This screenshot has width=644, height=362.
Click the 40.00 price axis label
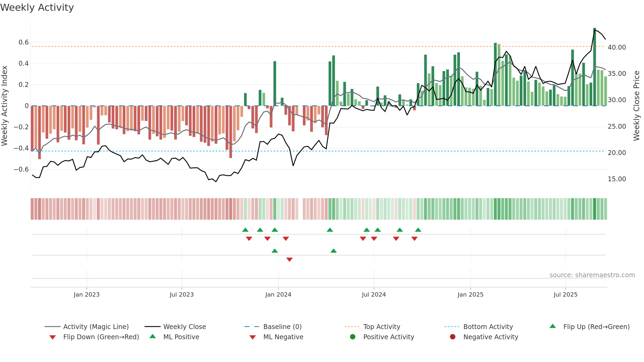click(617, 47)
